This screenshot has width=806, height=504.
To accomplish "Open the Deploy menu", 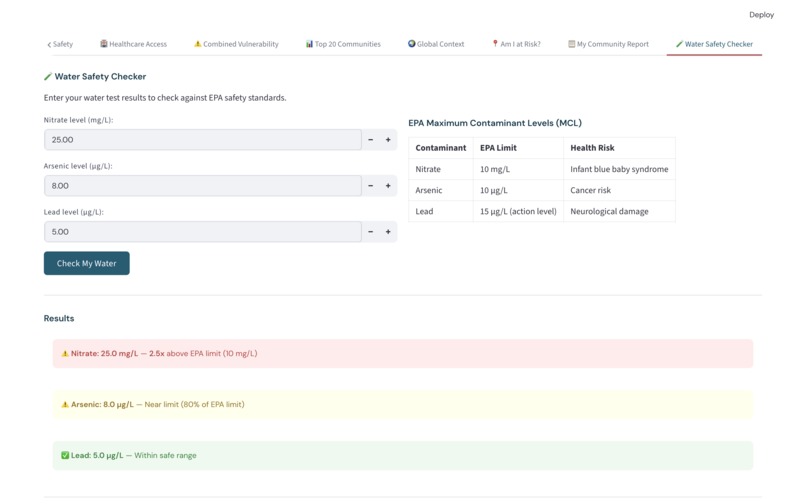I will [x=761, y=15].
